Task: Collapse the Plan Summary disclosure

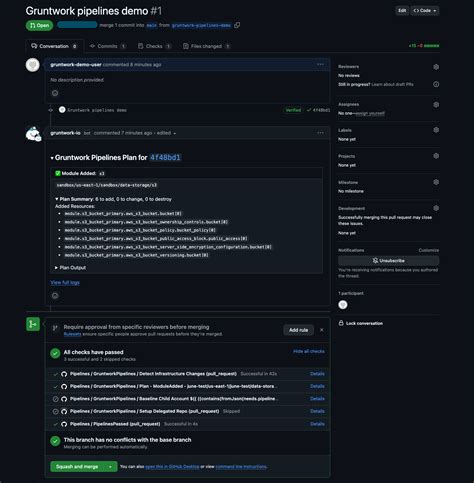Action: click(57, 199)
